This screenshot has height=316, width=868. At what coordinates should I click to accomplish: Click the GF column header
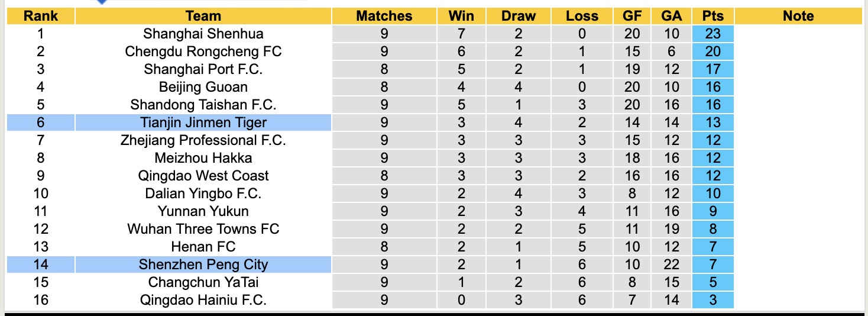(632, 16)
